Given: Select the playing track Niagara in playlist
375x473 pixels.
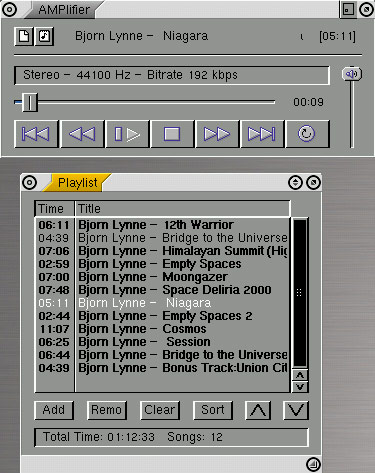Looking at the screenshot, I should coord(162,303).
